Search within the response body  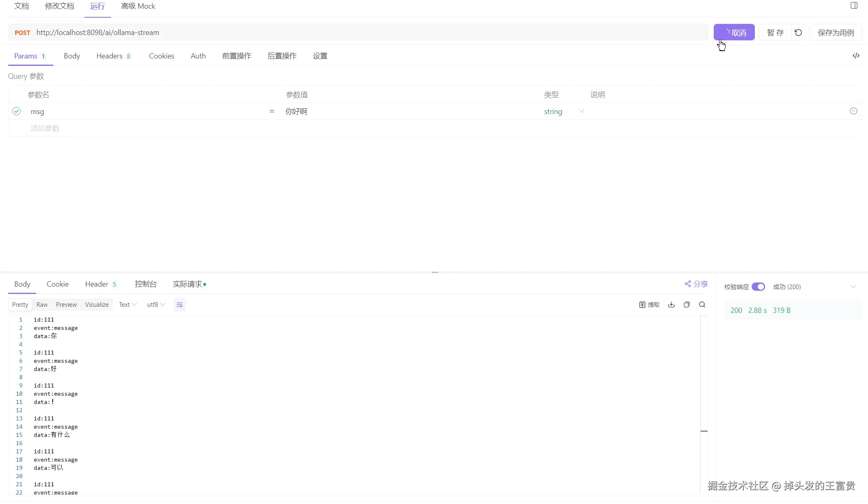[702, 305]
